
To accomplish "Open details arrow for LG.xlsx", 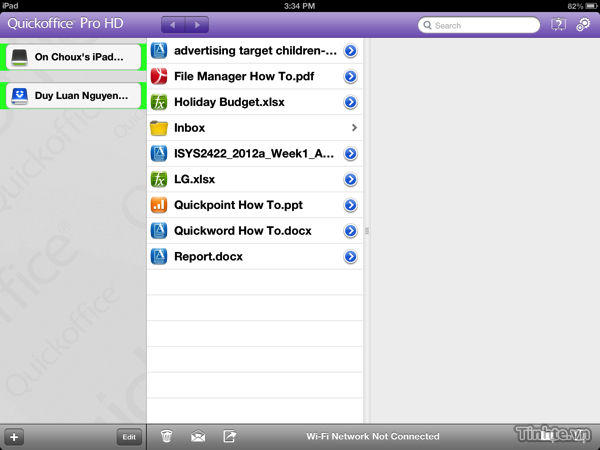I will 350,180.
